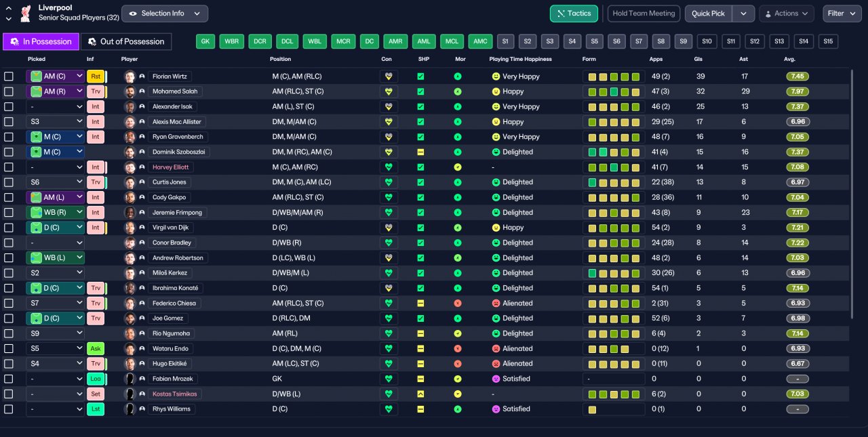Click Fabian Mrozek's Satisfied purple face icon

pos(496,379)
